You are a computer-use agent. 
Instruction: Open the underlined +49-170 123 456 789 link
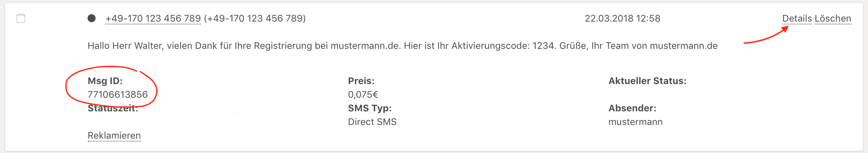click(153, 18)
